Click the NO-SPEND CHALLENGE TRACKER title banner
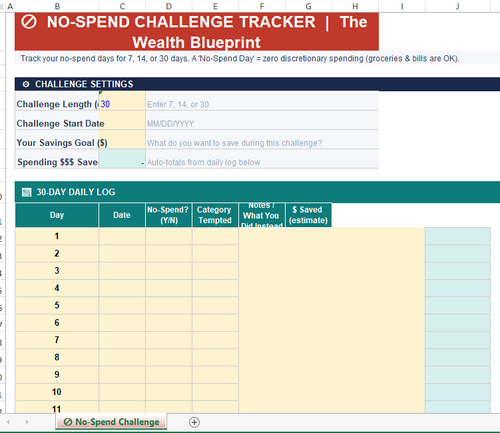Screen dimensions: 500x433 pyautogui.click(x=197, y=32)
